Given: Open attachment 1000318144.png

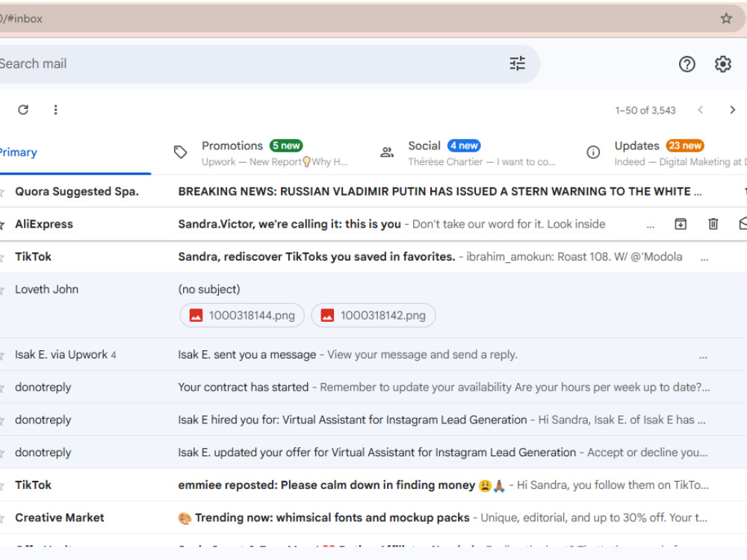Looking at the screenshot, I should pyautogui.click(x=242, y=315).
